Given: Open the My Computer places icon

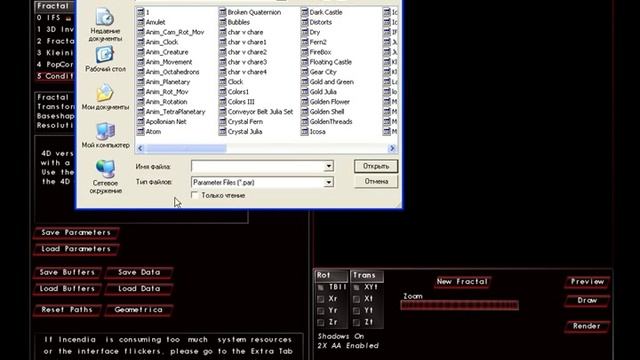Looking at the screenshot, I should pyautogui.click(x=105, y=131).
